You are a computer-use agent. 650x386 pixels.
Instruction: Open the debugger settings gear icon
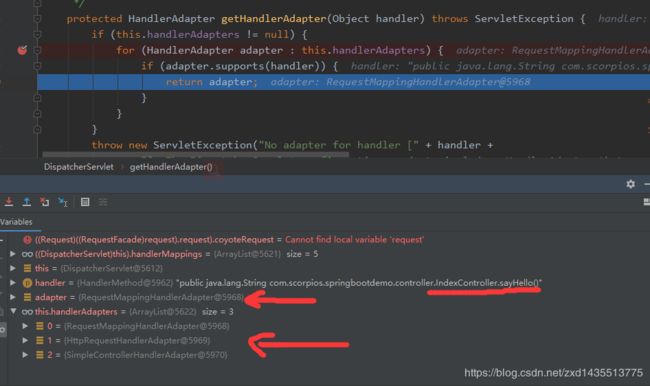point(631,184)
